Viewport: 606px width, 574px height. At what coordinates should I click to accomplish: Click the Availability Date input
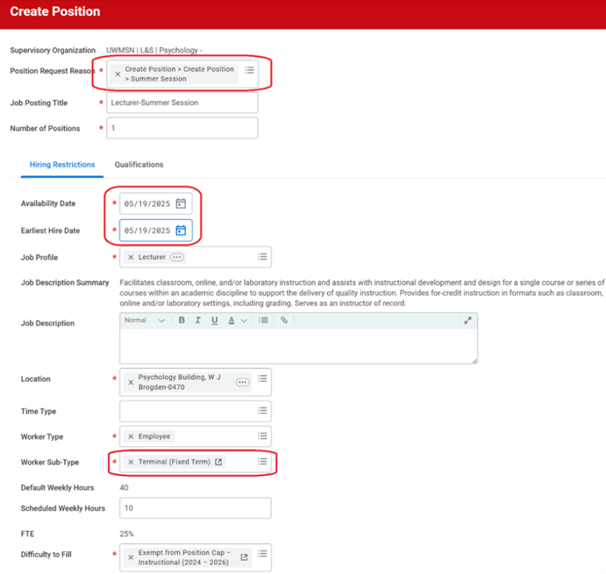pos(155,204)
